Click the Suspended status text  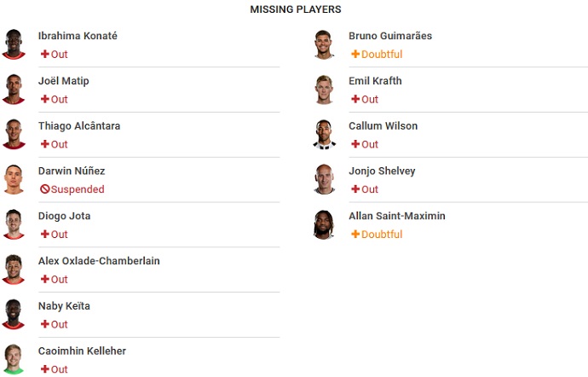click(78, 189)
